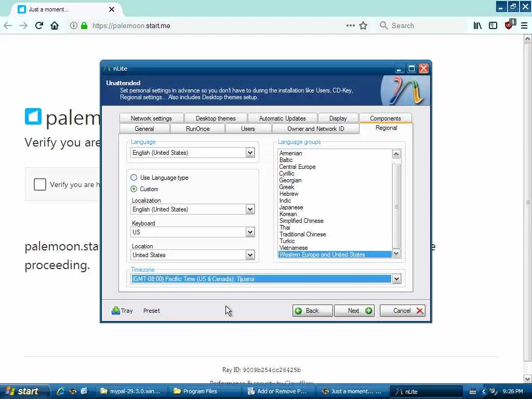Click the browser forward arrow
Screen dimensions: 532x399
(23, 25)
